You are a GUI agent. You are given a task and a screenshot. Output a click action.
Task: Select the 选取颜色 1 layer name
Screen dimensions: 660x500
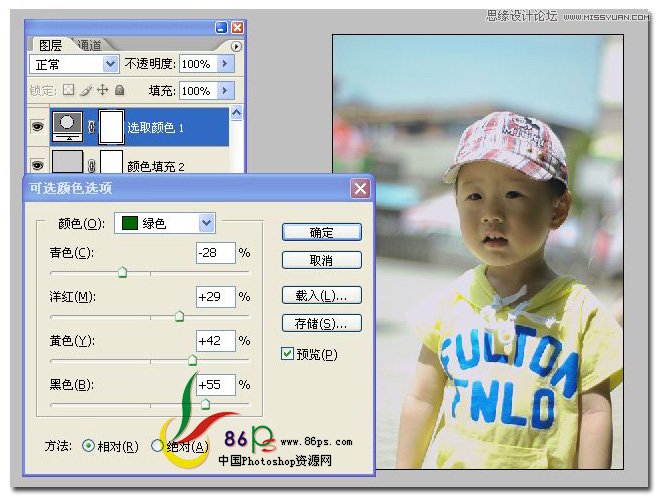click(155, 128)
